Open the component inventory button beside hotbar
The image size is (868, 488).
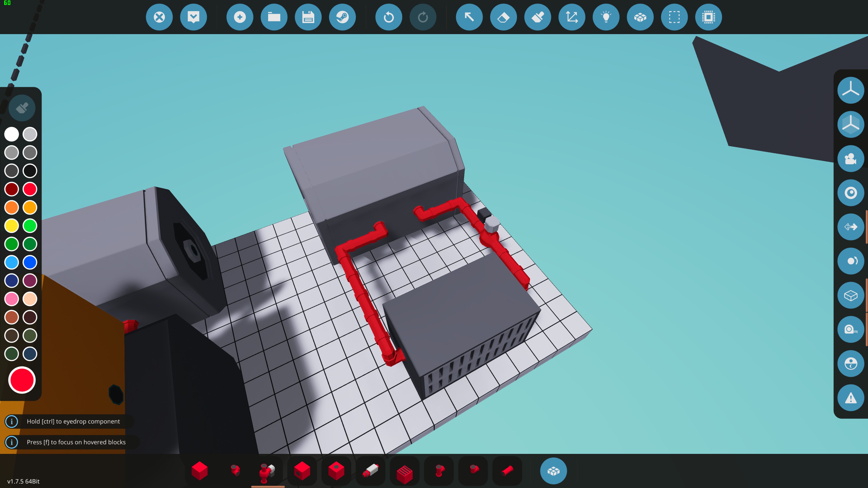[x=553, y=471]
